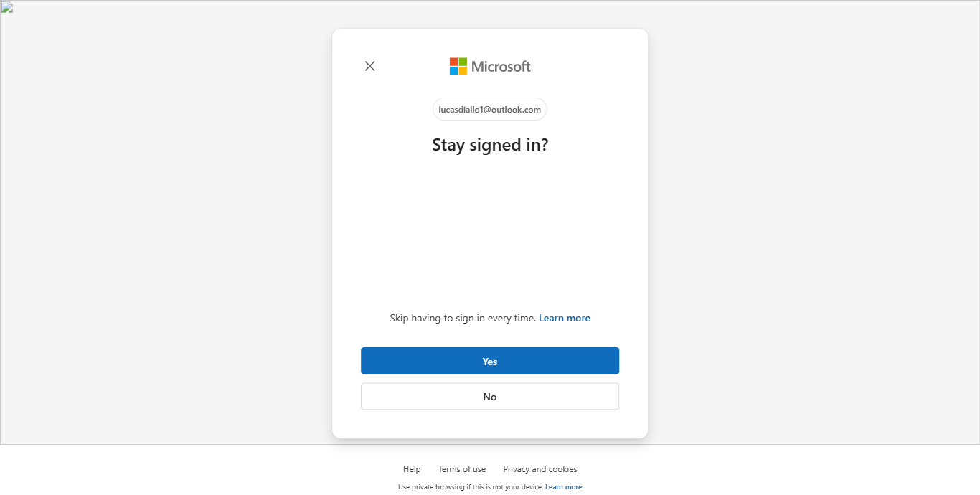Click the yellow square of Microsoft logo
980x495 pixels.
click(x=463, y=71)
